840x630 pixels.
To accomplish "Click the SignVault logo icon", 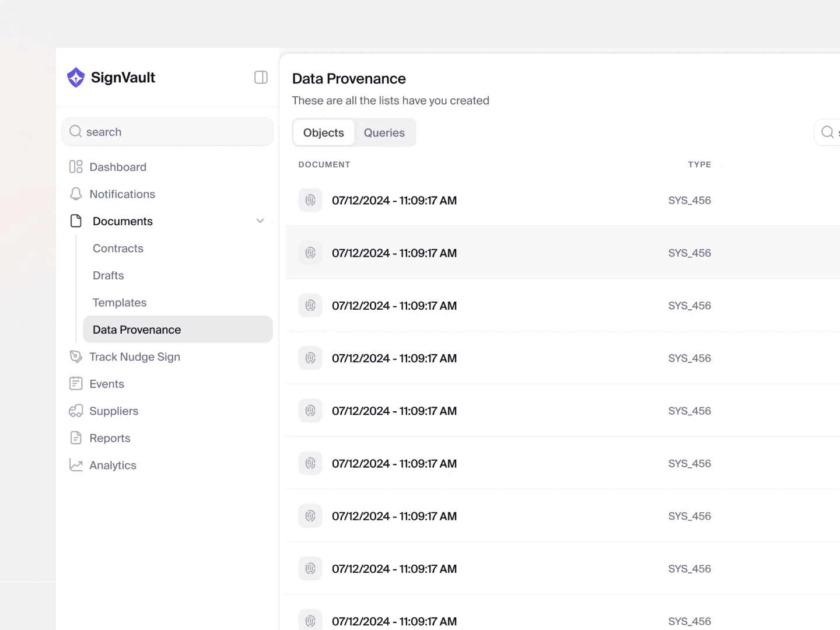I will click(x=76, y=78).
